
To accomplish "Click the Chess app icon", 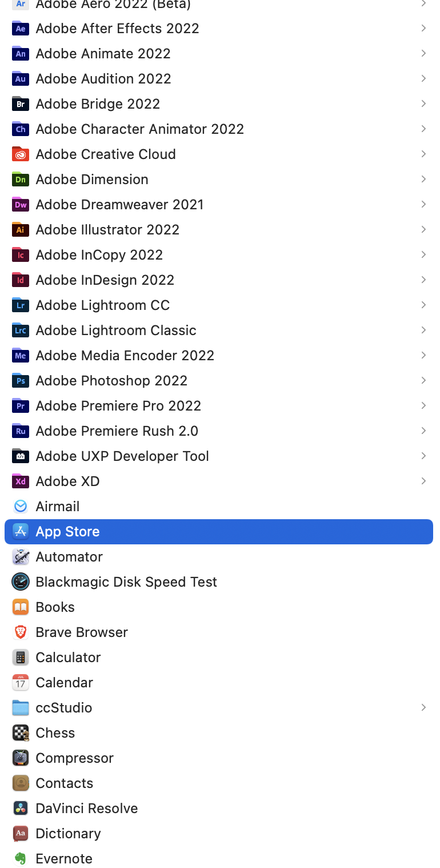I will [21, 732].
